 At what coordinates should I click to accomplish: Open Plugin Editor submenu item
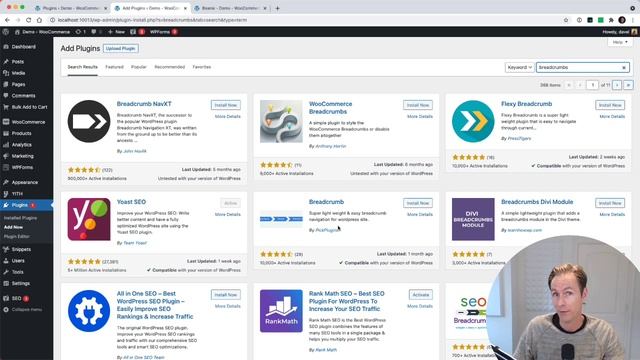(17, 237)
